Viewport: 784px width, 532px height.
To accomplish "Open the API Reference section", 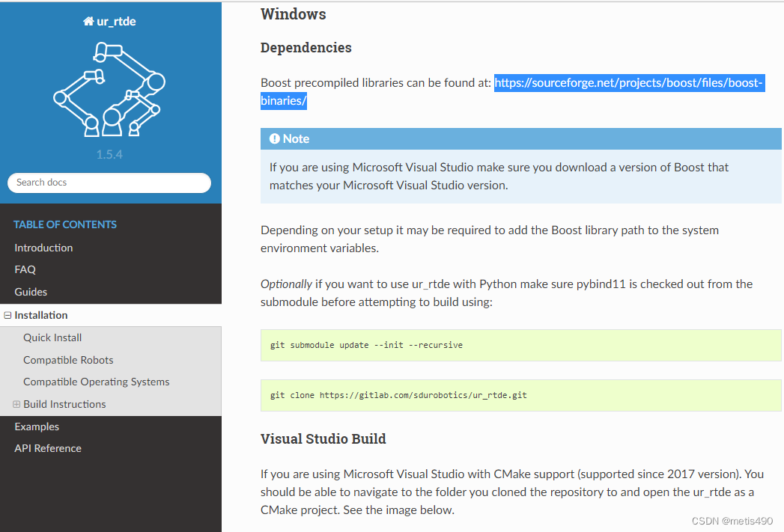I will pos(47,448).
